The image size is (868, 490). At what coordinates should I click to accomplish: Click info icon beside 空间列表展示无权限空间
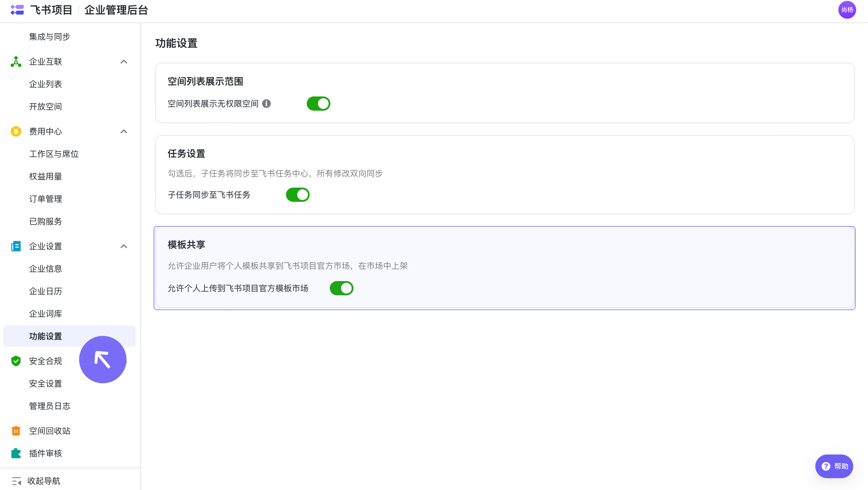pyautogui.click(x=267, y=104)
